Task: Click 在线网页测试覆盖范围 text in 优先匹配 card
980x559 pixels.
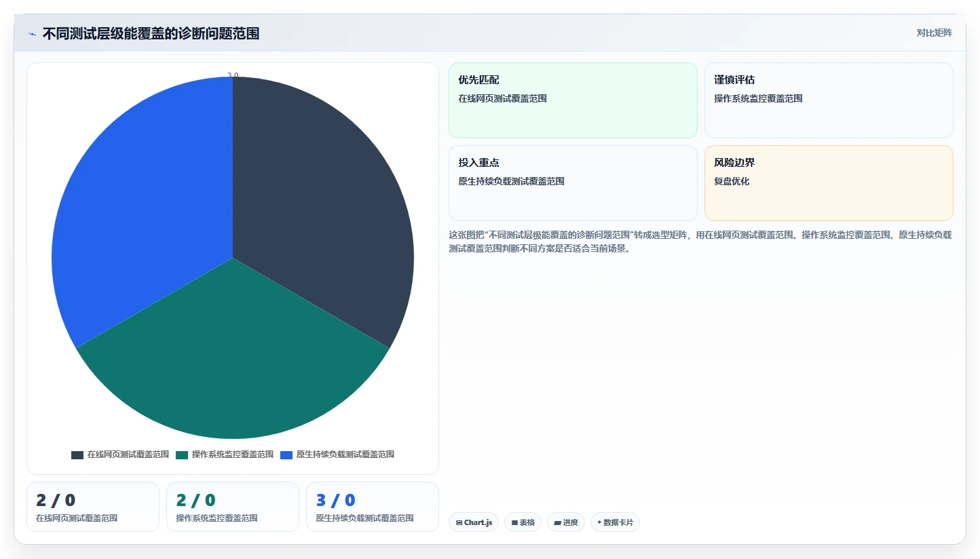Action: point(502,98)
